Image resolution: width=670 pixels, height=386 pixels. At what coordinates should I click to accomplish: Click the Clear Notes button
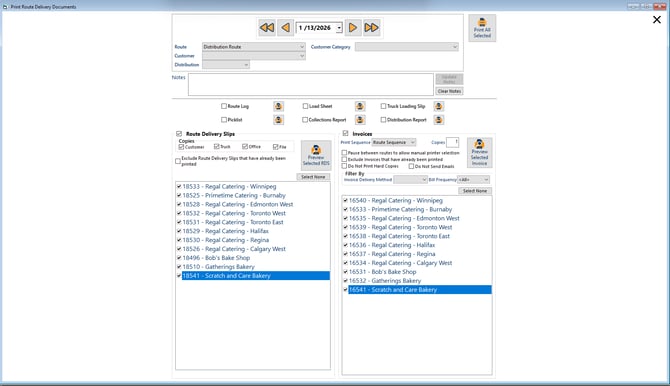tap(449, 91)
